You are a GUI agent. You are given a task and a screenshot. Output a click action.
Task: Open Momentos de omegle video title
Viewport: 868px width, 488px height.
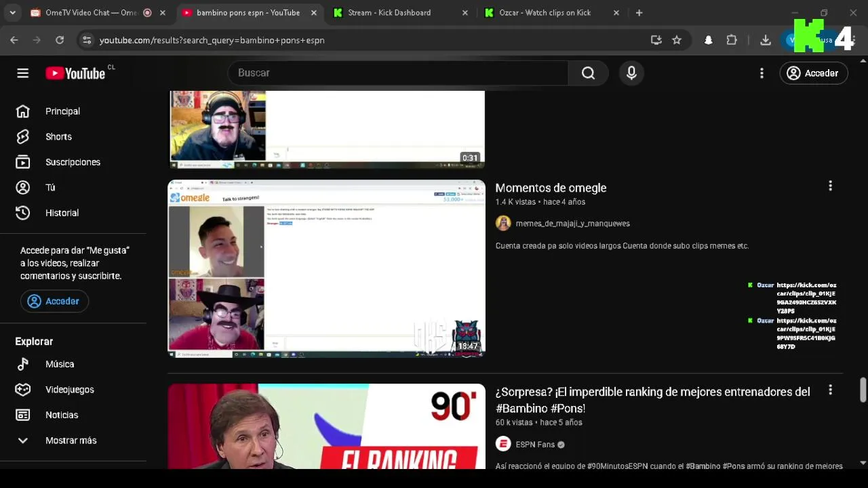click(x=551, y=188)
